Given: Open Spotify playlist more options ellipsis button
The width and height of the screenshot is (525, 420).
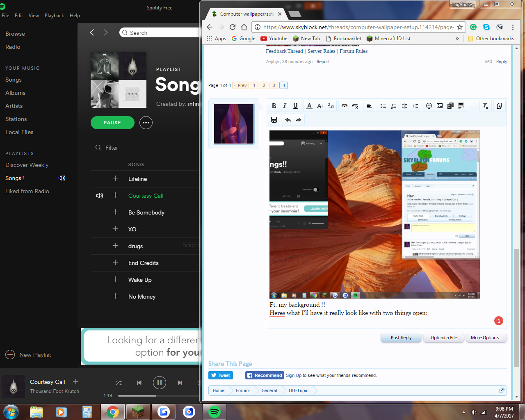Looking at the screenshot, I should coord(146,123).
